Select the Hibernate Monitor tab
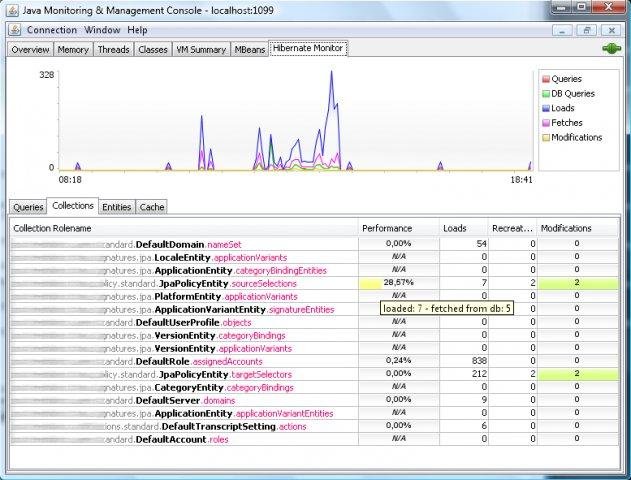The image size is (631, 480). tap(308, 48)
